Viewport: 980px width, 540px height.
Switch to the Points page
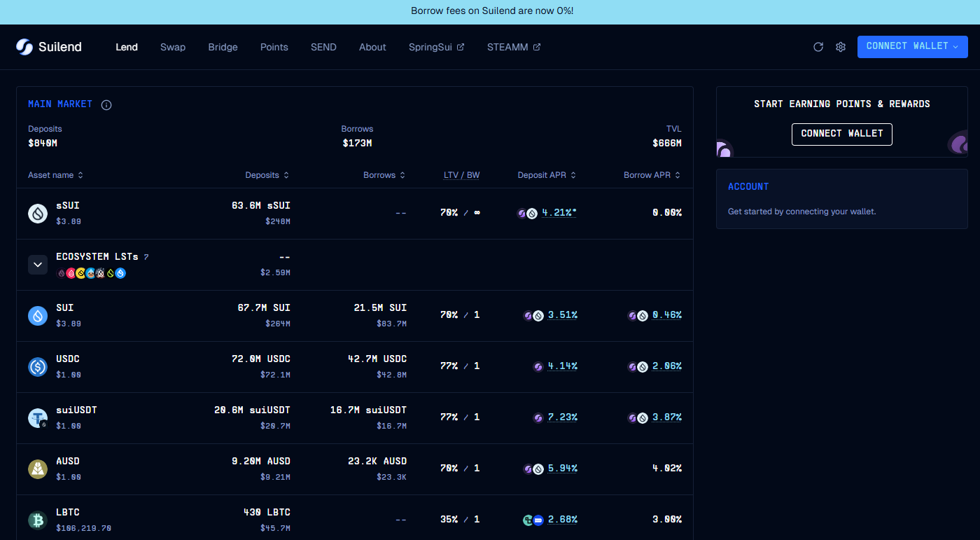coord(274,47)
